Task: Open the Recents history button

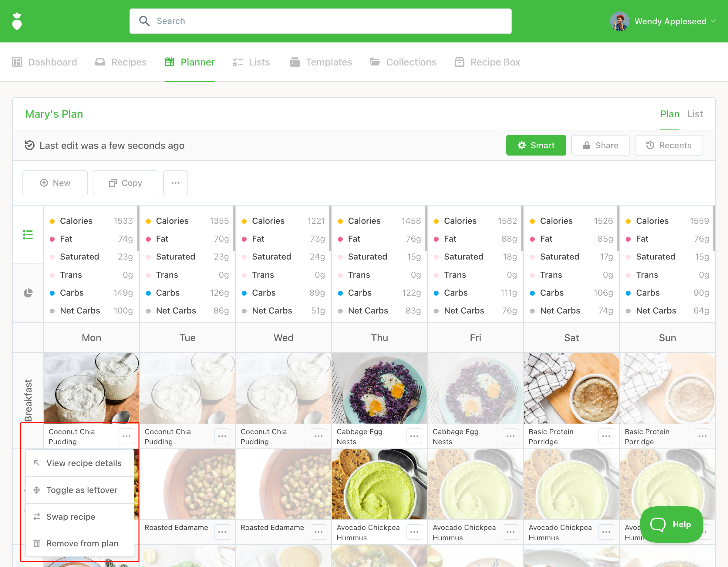Action: pyautogui.click(x=668, y=145)
